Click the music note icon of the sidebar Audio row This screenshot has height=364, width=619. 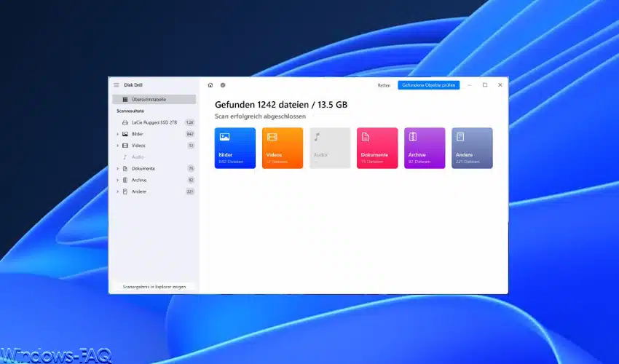[125, 157]
